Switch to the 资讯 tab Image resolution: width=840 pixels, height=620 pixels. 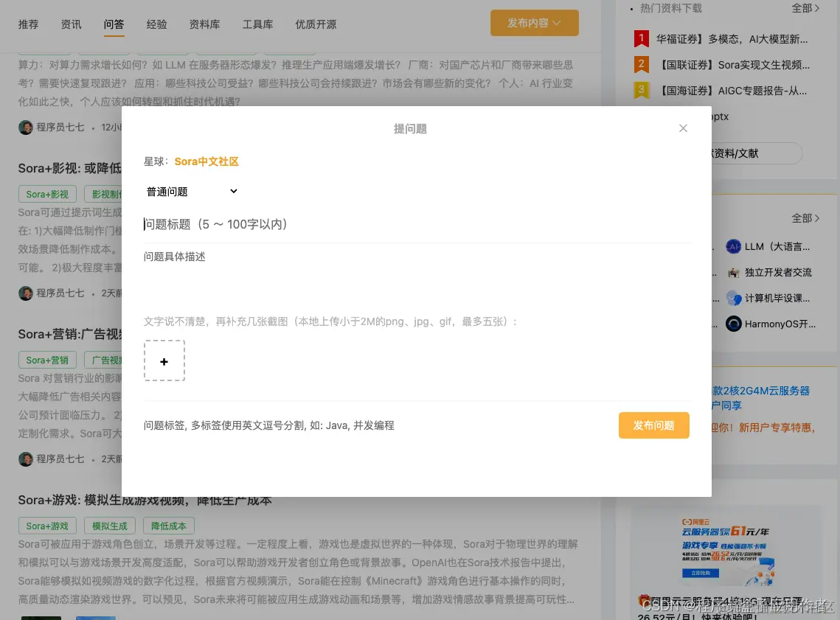click(71, 24)
